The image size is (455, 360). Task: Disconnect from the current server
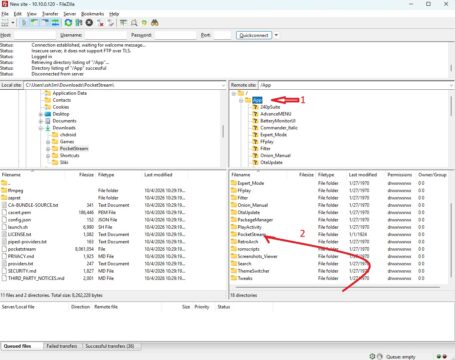coord(100,23)
